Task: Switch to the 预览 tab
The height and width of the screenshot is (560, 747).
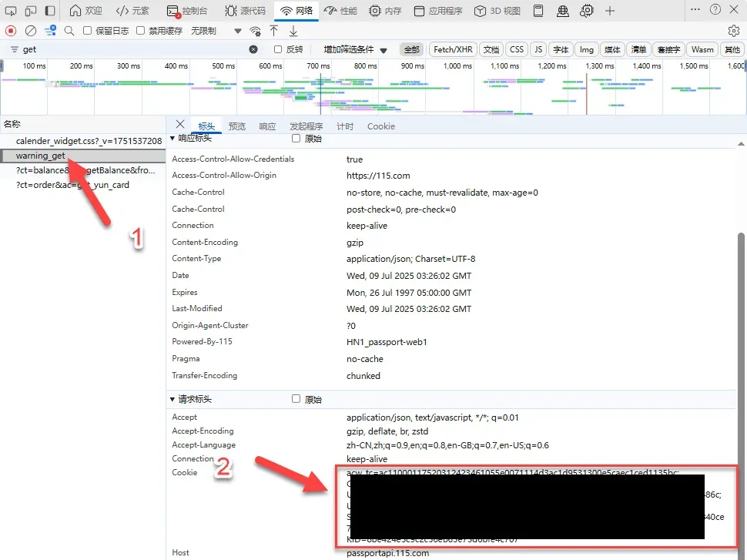Action: (x=237, y=126)
